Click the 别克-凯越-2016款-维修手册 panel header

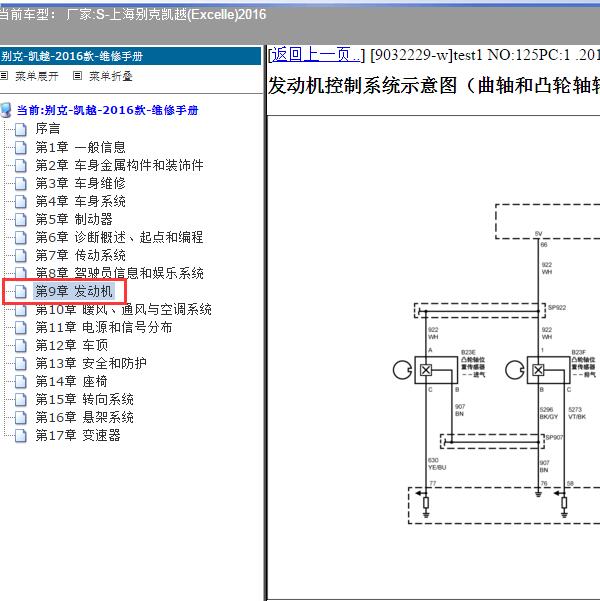tap(130, 56)
